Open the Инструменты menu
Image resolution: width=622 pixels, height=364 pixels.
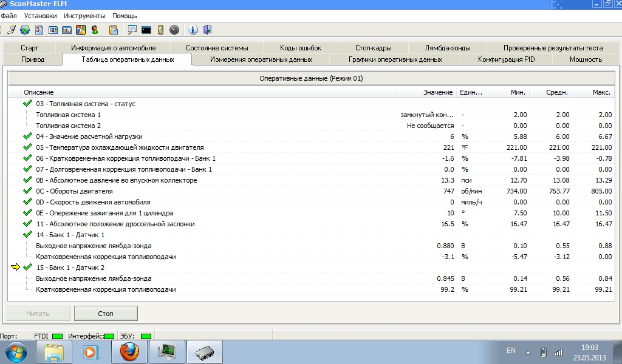point(84,15)
